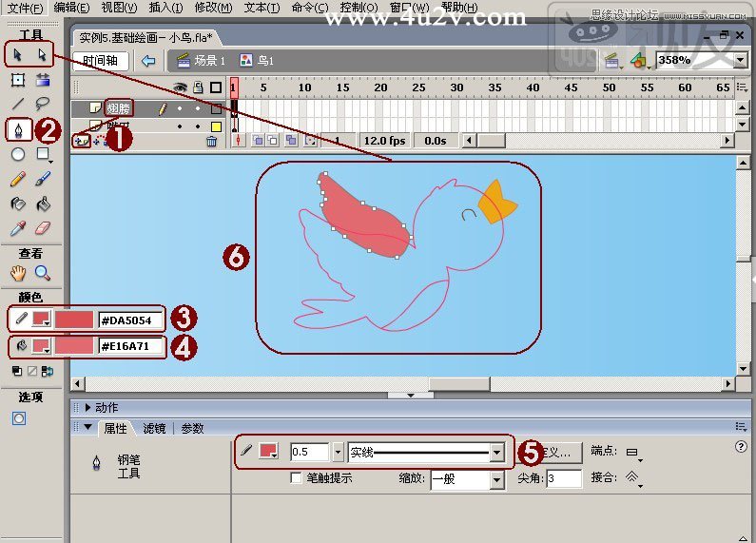Viewport: 756px width, 543px height.
Task: Toggle show/hide all layers eye icon
Action: coord(179,87)
